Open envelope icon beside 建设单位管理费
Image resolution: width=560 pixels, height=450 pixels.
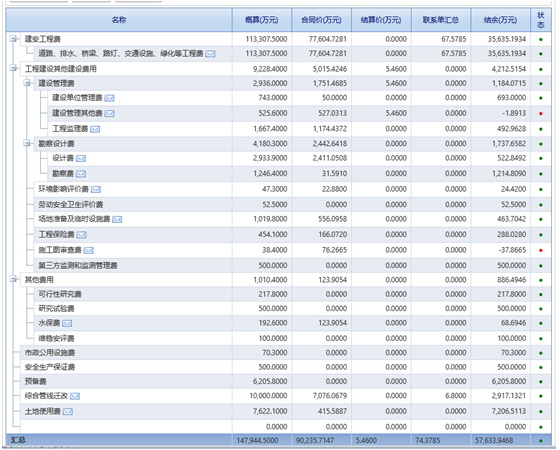point(109,98)
